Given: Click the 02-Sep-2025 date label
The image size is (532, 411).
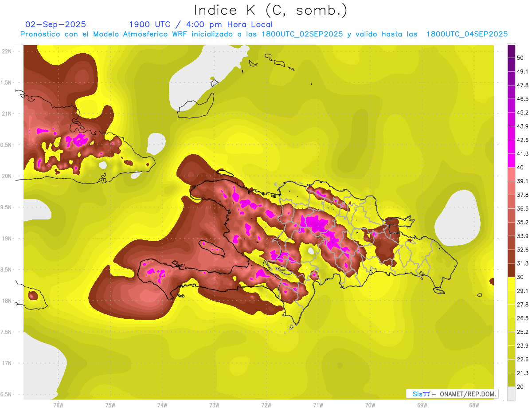Looking at the screenshot, I should pos(56,24).
